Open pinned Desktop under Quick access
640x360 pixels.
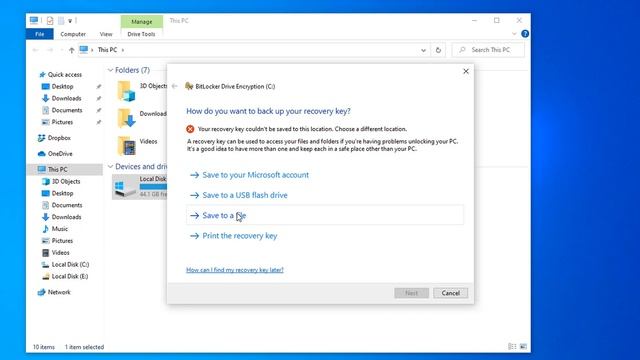(x=62, y=86)
